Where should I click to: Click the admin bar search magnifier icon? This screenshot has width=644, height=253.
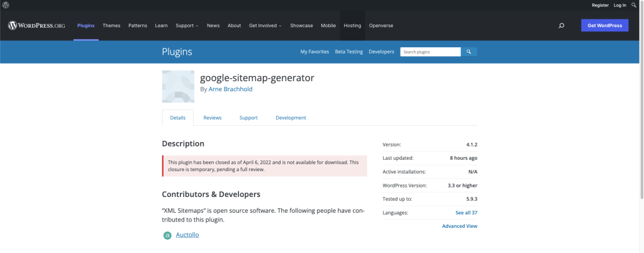[x=634, y=5]
